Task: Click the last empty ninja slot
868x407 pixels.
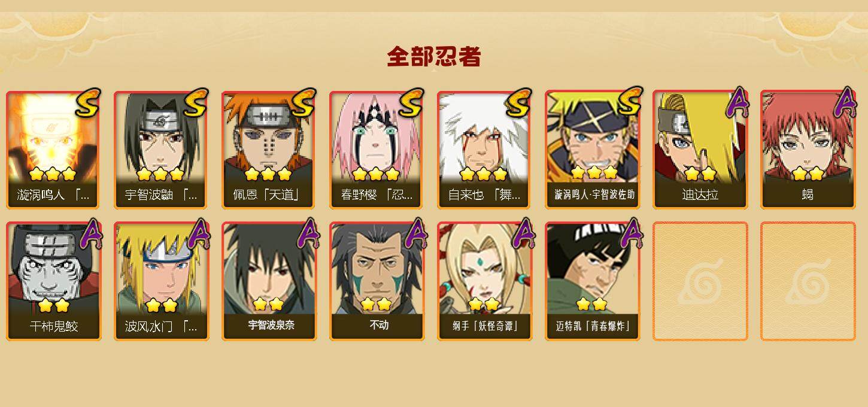Action: click(x=808, y=281)
